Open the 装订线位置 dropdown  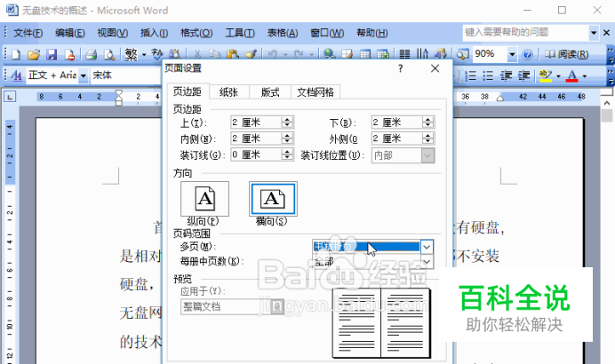point(427,156)
